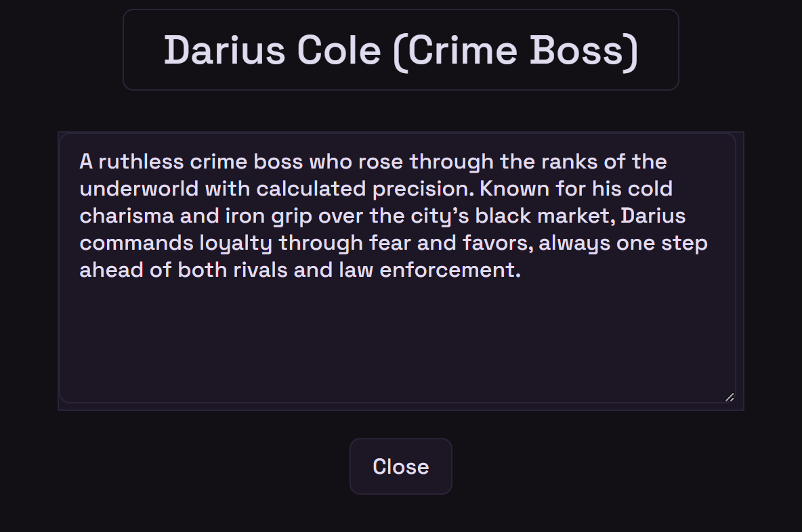Focus the Darius Cole (Crime Boss) title field

400,49
